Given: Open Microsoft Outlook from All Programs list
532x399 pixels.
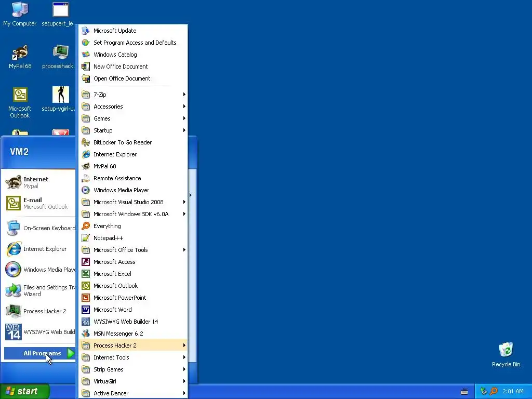Looking at the screenshot, I should click(132, 286).
